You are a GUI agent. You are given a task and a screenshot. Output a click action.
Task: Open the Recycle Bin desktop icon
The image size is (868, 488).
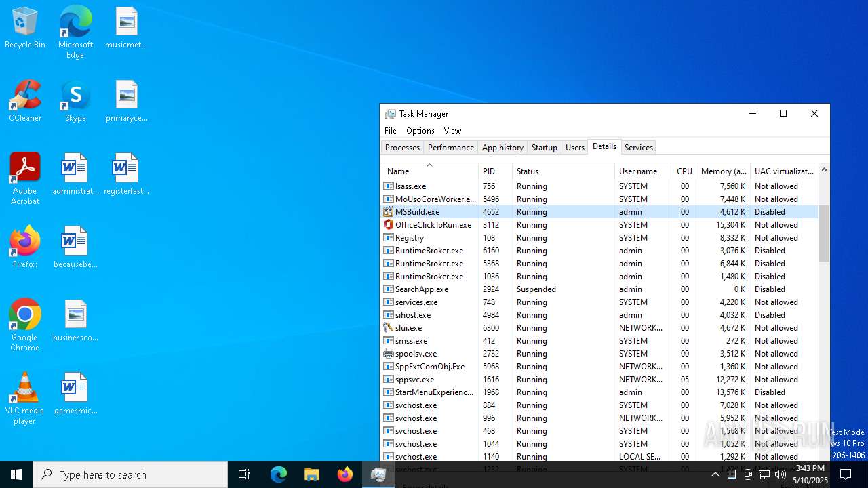[x=25, y=28]
